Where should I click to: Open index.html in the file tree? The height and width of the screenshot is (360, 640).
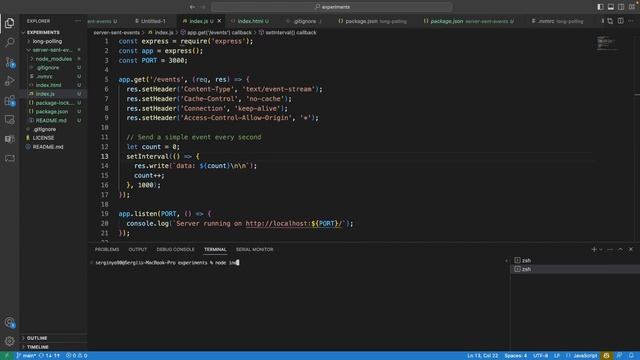point(48,85)
